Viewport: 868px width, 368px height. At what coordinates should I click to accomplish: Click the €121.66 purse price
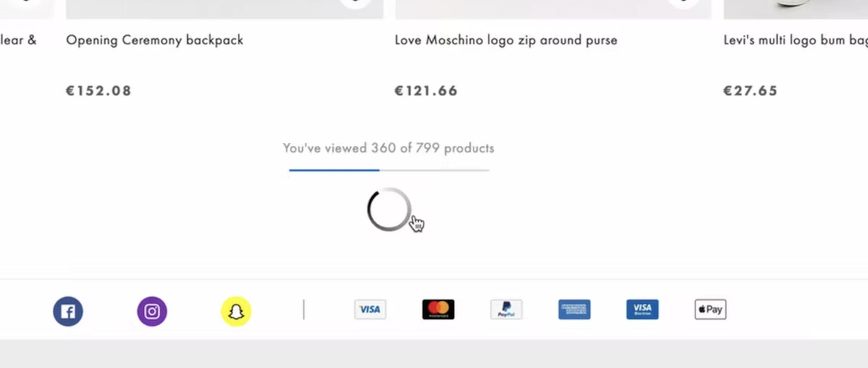tap(426, 91)
